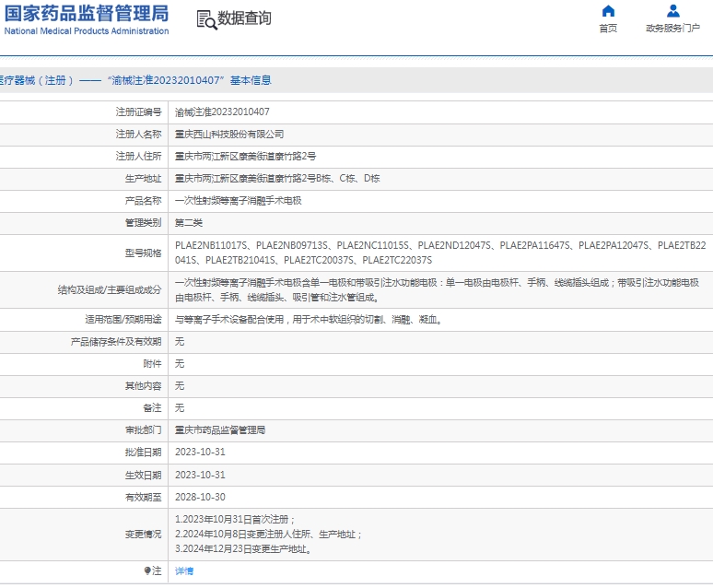Select the 批准日期 value 2023-10-31
This screenshot has width=713, height=588.
pyautogui.click(x=200, y=452)
